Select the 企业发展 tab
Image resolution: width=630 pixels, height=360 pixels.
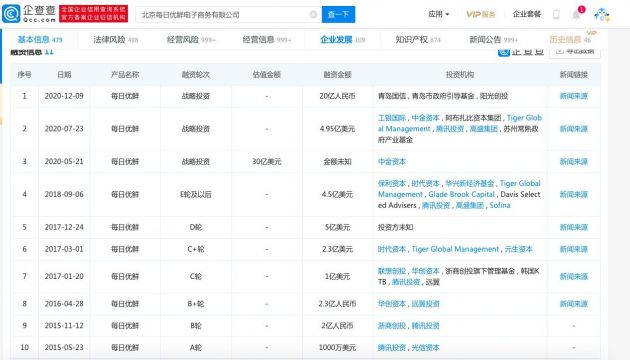(x=342, y=39)
